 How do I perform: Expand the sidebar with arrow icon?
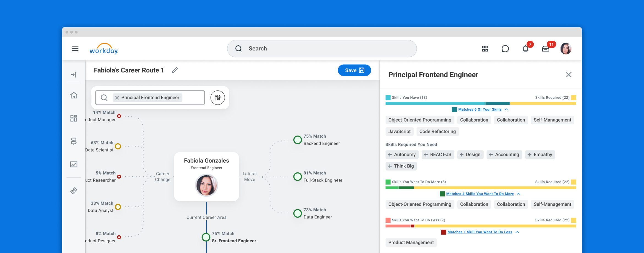pyautogui.click(x=73, y=75)
